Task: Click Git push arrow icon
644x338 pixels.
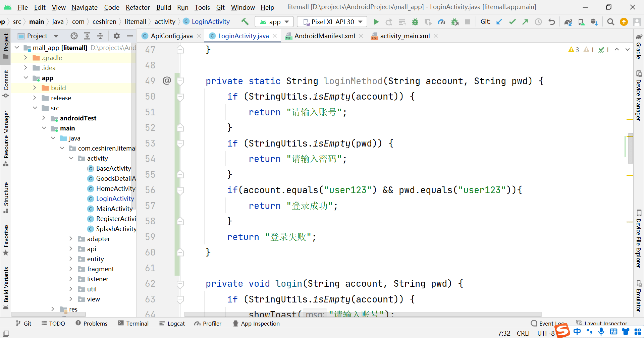Action: point(525,22)
